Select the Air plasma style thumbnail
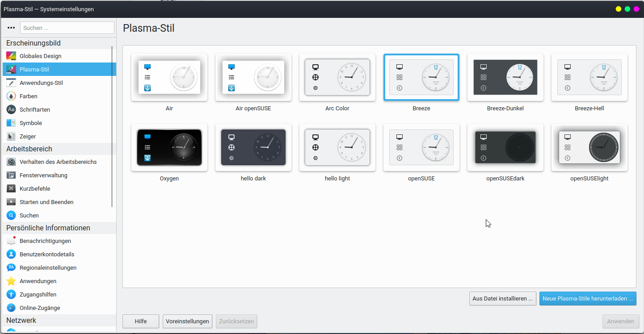Viewport: 644px width, 334px height. click(169, 77)
